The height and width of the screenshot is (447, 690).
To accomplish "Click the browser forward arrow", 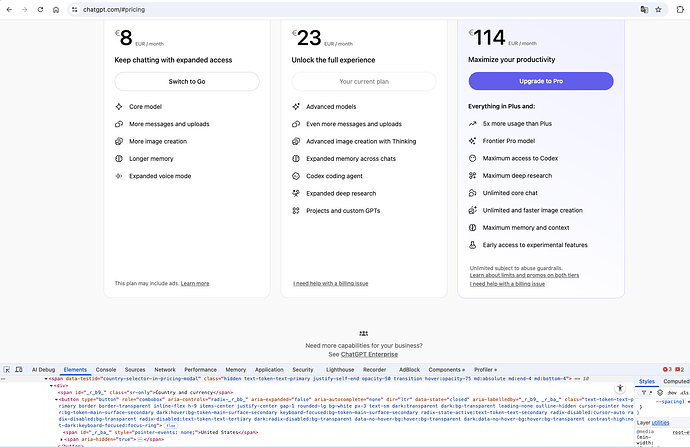I will pos(25,9).
